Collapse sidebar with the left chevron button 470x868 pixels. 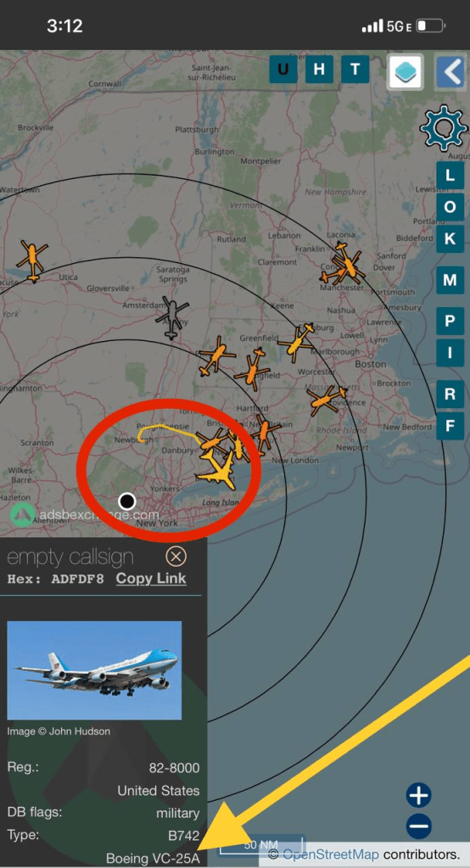[x=452, y=71]
